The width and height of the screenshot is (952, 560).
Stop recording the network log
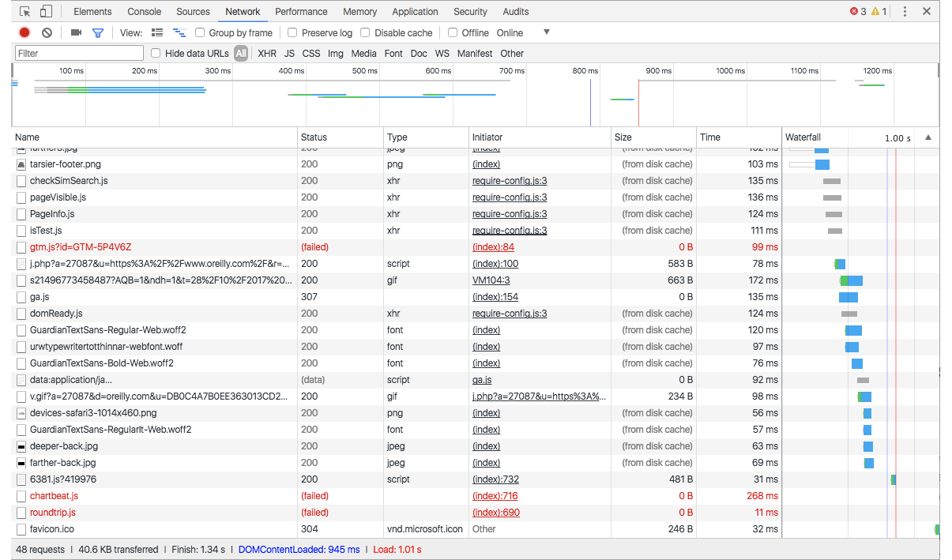coord(24,32)
